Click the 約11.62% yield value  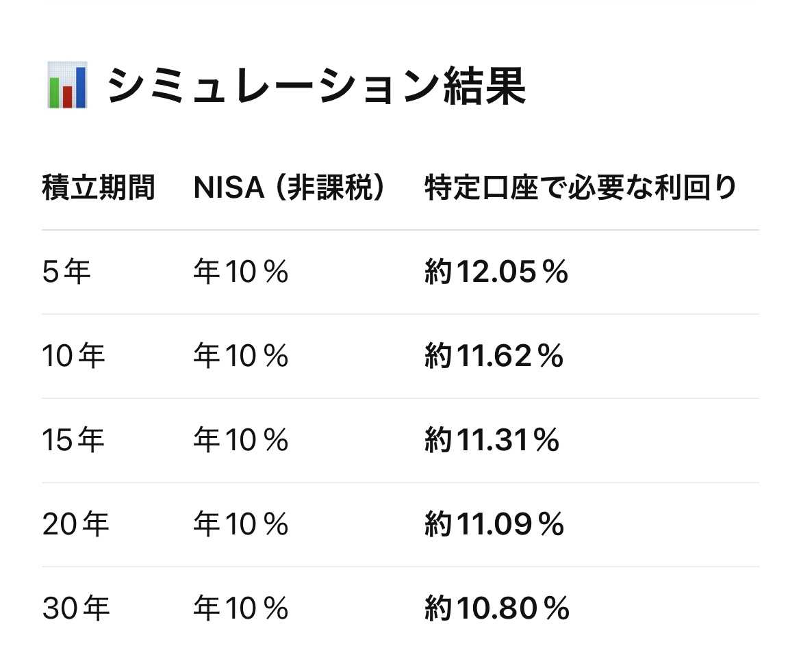click(494, 357)
